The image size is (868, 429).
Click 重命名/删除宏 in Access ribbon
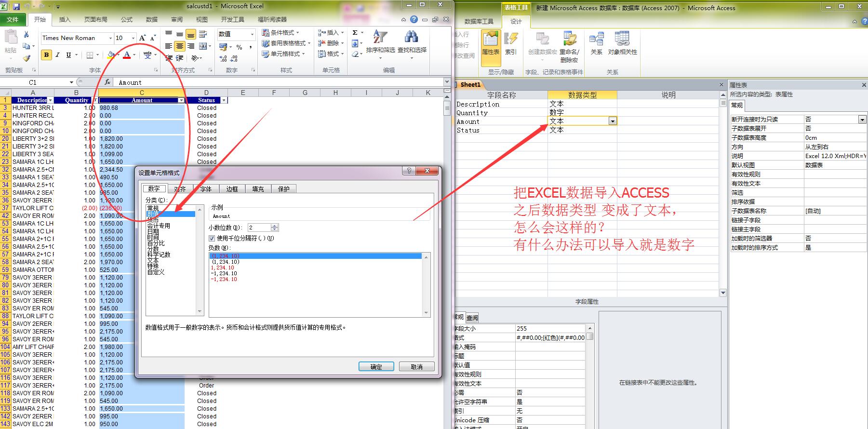(x=570, y=47)
